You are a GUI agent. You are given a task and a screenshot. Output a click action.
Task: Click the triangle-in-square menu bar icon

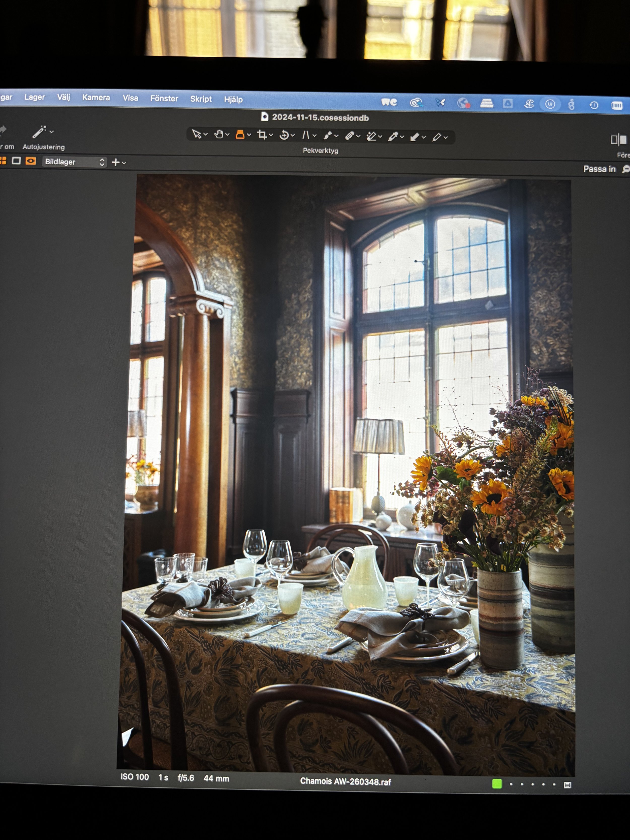[508, 103]
